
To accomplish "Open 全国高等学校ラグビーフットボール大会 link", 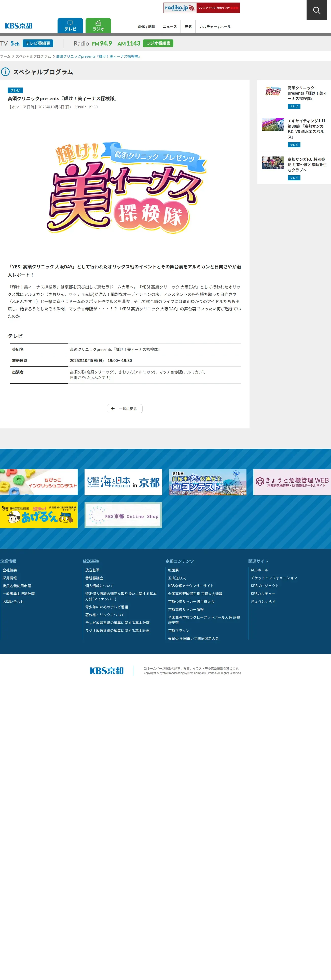I will tap(204, 620).
